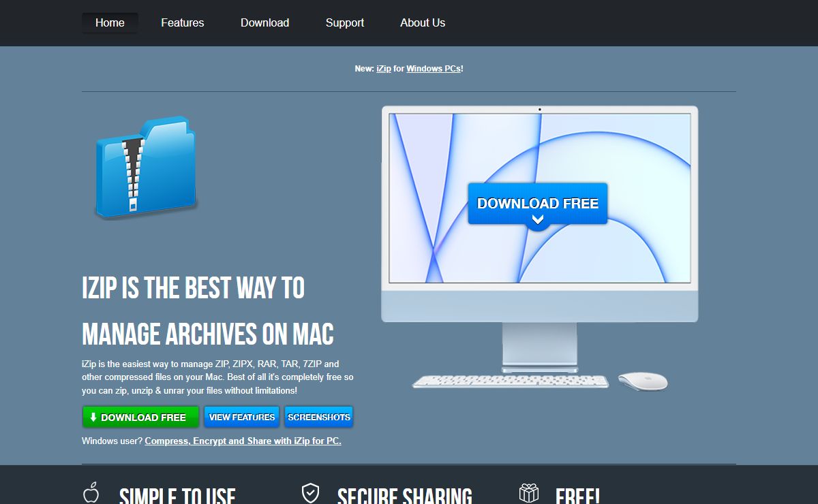Click the green DOWNLOAD FREE button
This screenshot has width=818, height=504.
pyautogui.click(x=140, y=418)
